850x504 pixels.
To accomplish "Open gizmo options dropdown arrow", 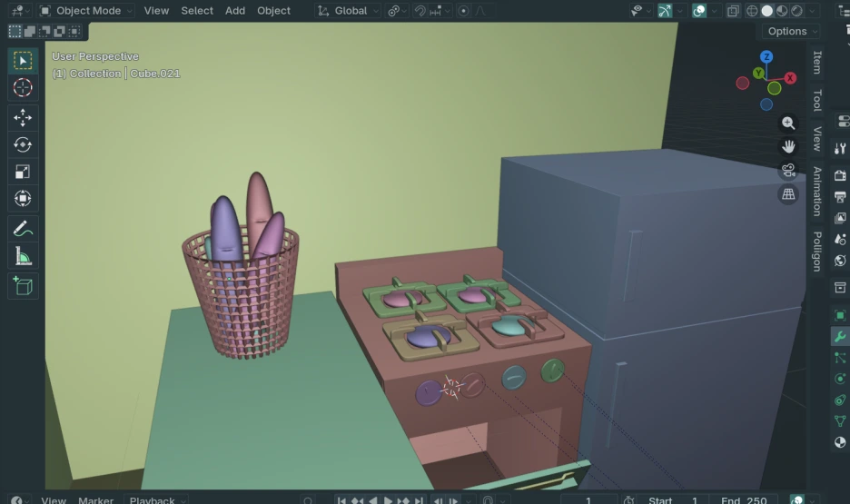I will point(680,11).
